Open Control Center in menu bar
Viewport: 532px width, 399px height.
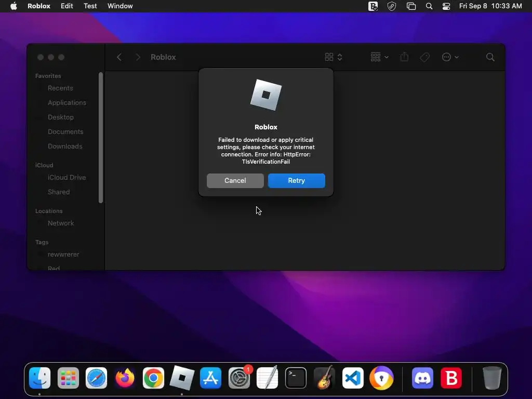tap(446, 6)
